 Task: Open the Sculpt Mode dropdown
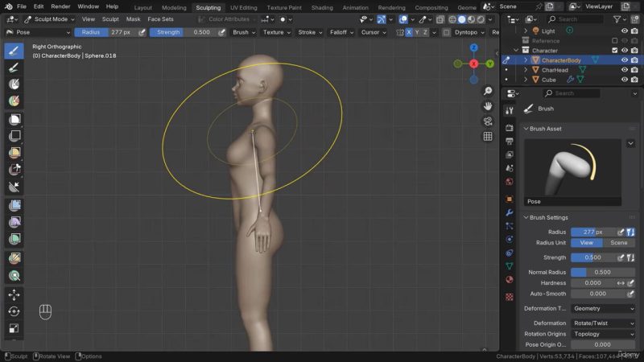[x=48, y=19]
